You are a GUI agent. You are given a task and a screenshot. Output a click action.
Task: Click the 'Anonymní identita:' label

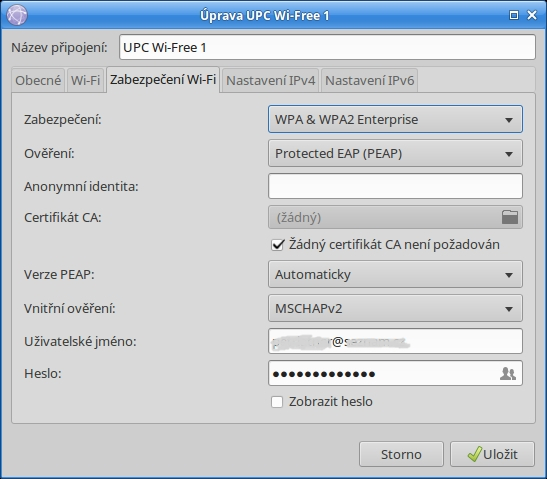[81, 187]
